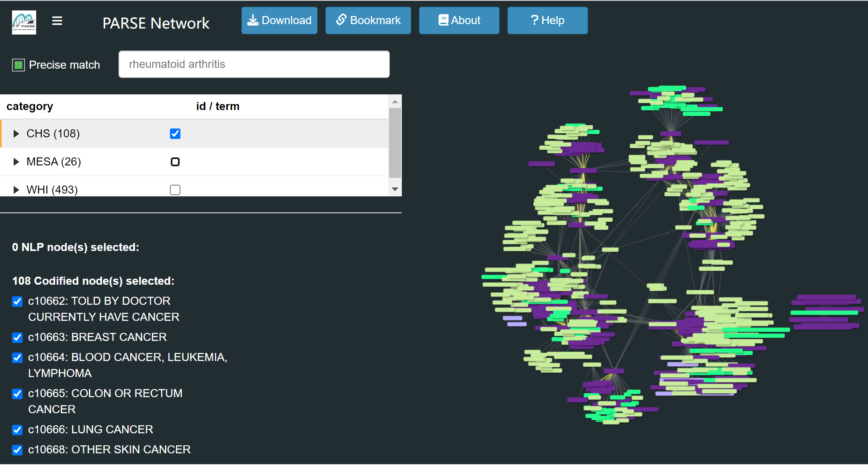Deselect c10663 BREAST CANCER node
This screenshot has height=465, width=868.
point(17,338)
